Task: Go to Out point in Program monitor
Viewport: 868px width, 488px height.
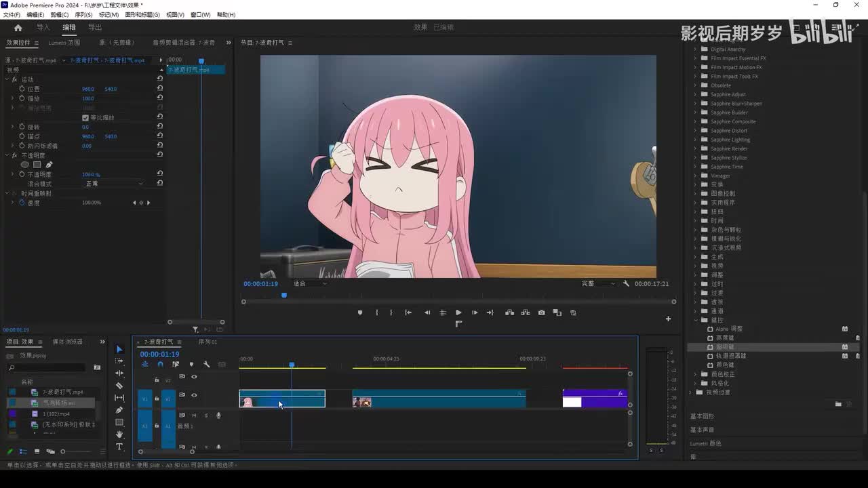Action: tap(490, 312)
